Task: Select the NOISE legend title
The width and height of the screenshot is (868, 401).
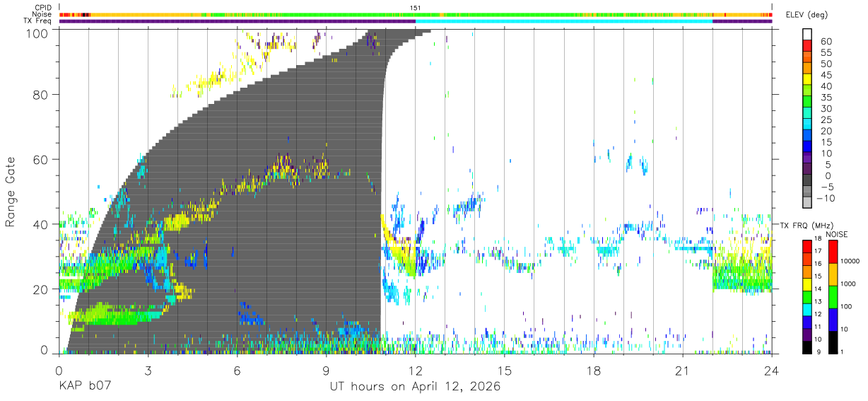Action: tap(836, 234)
